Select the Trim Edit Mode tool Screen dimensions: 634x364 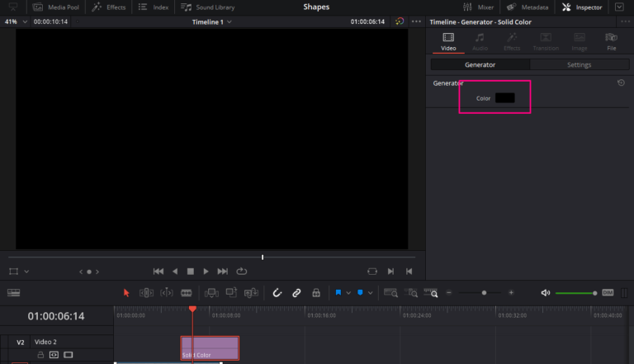click(x=146, y=293)
